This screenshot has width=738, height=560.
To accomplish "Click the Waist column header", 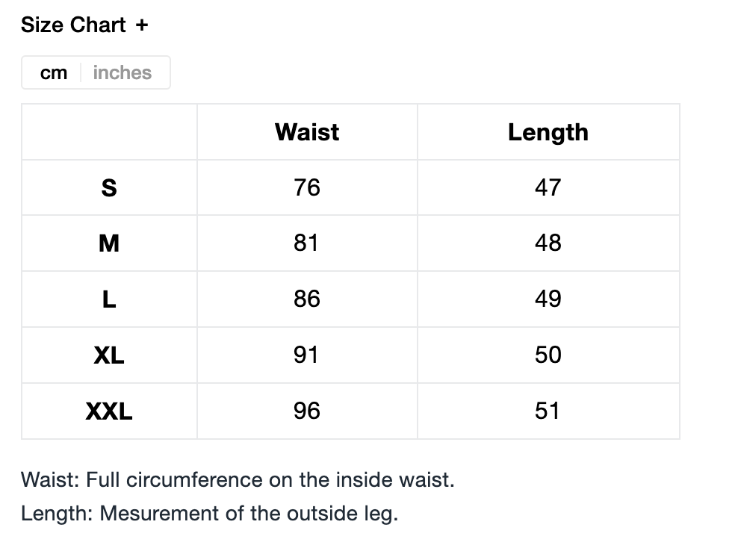I will tap(307, 132).
